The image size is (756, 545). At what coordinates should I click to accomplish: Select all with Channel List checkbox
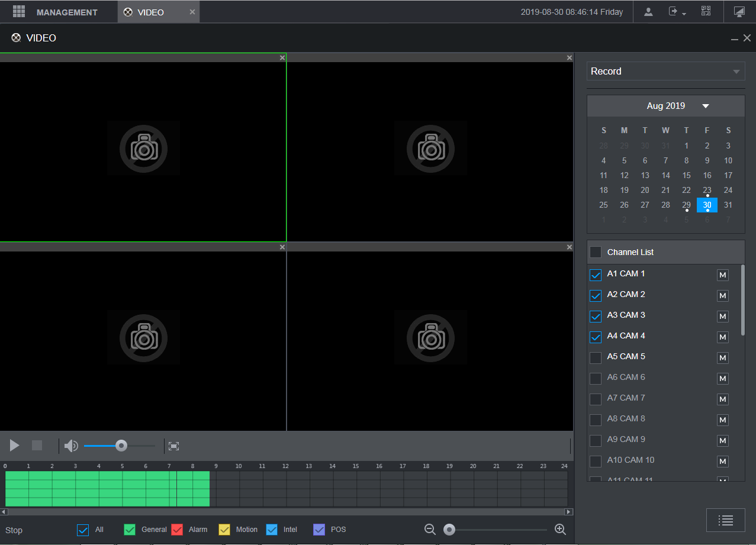(x=596, y=252)
